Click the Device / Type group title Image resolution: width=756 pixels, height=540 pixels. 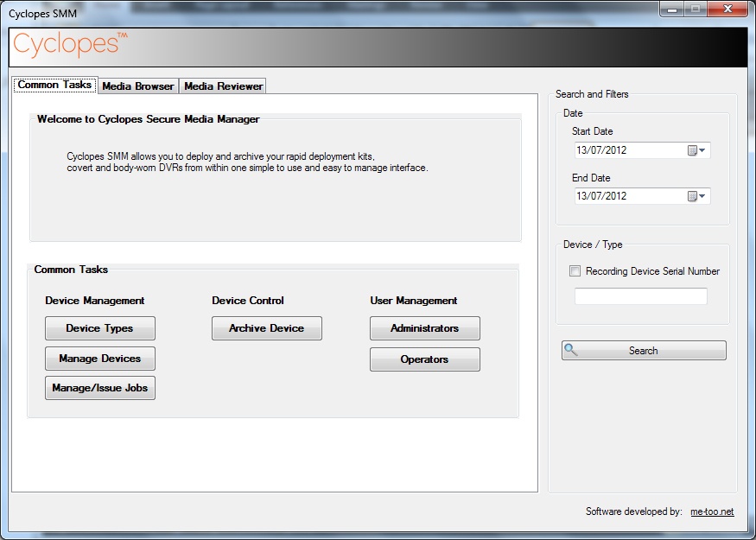pos(593,245)
